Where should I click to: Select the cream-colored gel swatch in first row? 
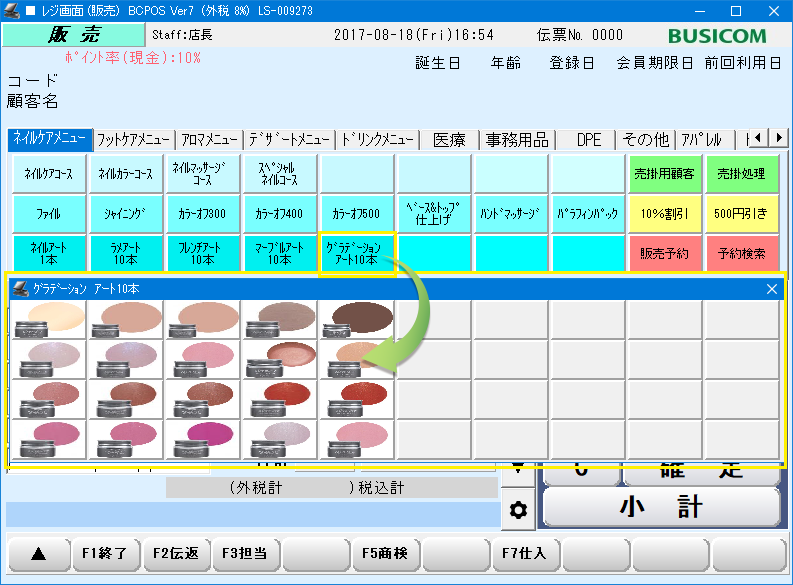(48, 320)
